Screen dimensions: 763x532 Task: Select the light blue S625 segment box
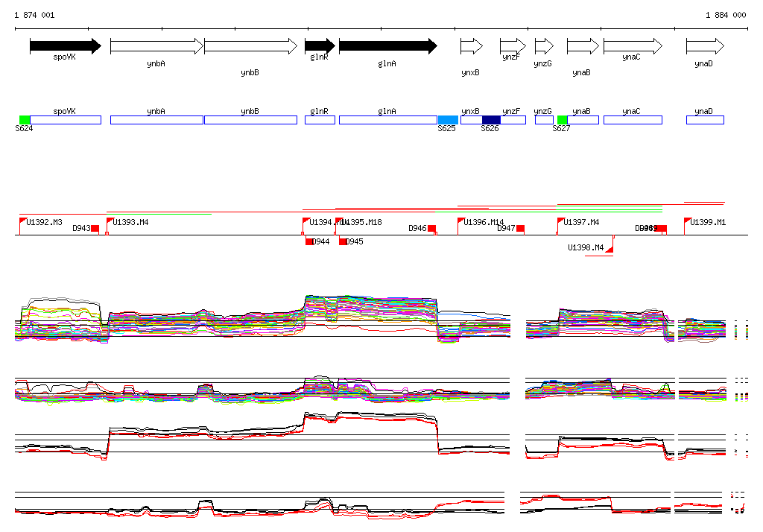pos(448,120)
